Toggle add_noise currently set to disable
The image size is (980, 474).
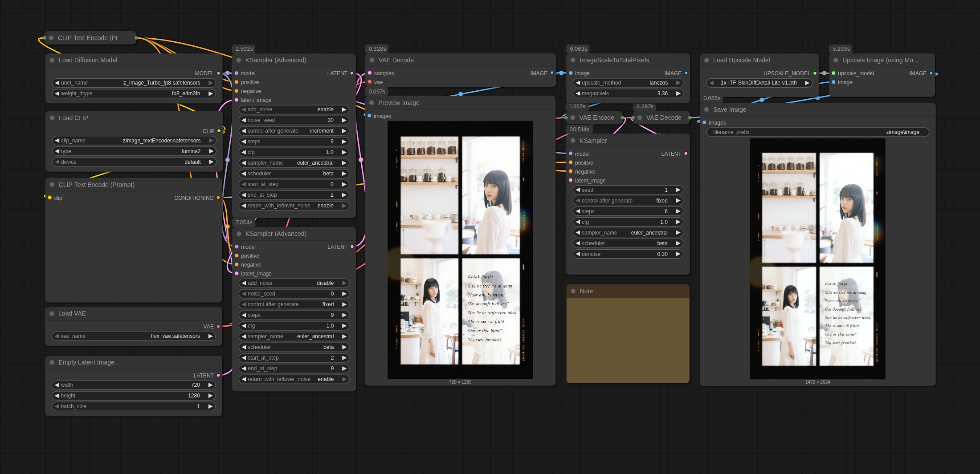coord(294,283)
